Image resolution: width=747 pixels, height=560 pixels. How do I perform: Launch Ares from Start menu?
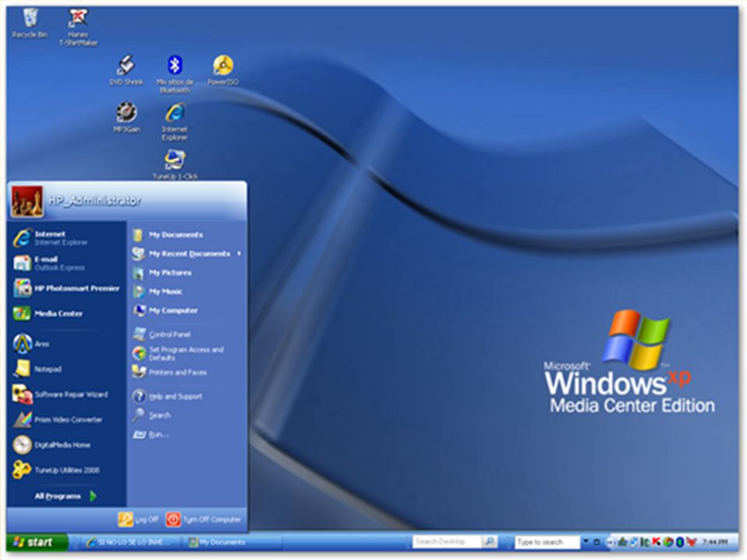coord(65,344)
